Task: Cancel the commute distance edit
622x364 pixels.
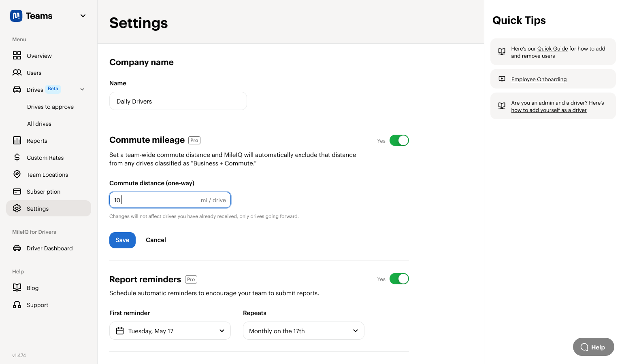Action: pos(156,240)
